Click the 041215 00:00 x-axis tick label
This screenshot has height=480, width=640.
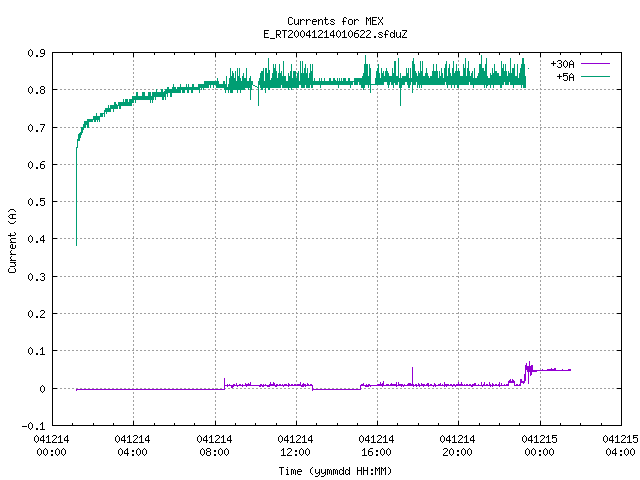tap(540, 446)
